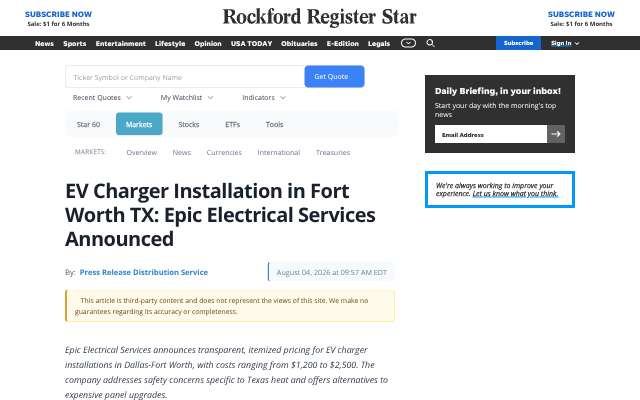The height and width of the screenshot is (400, 640).
Task: Click the blue Subscribe button in navbar
Action: pyautogui.click(x=518, y=43)
